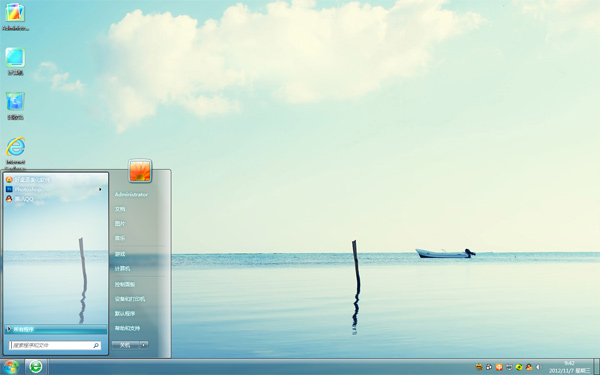Open Devices and Printers (设备和打印机)
Image resolution: width=600 pixels, height=375 pixels.
coord(130,299)
